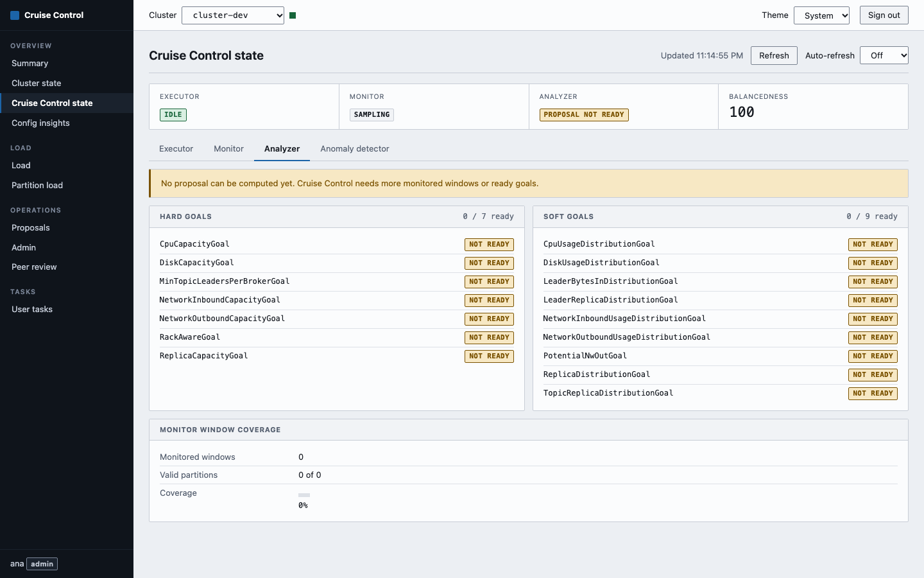Click the Refresh button
Viewport: 924px width, 578px height.
point(774,55)
